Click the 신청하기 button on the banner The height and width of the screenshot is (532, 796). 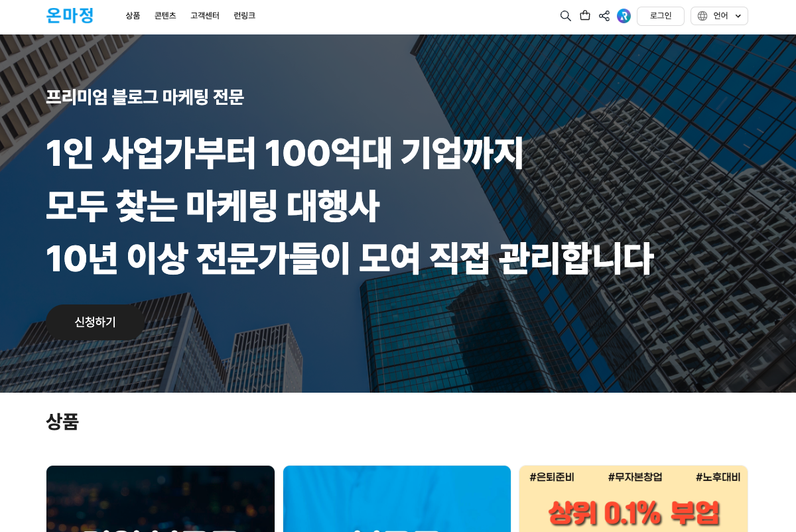(x=95, y=322)
